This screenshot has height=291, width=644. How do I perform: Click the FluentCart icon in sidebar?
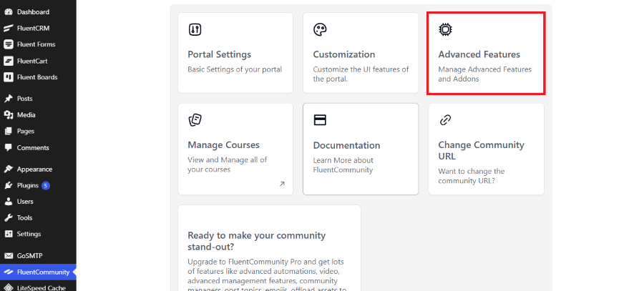pyautogui.click(x=8, y=61)
